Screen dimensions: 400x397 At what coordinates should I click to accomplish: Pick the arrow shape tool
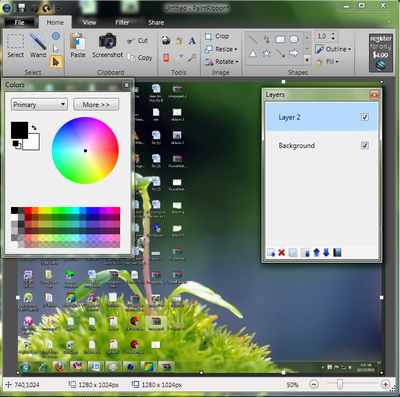coord(294,53)
